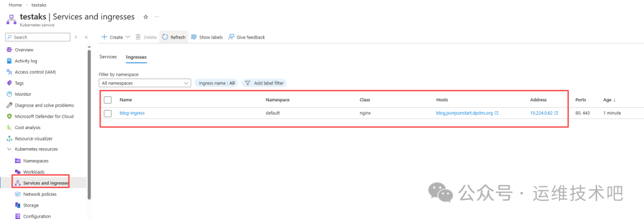This screenshot has height=219, width=644.
Task: Click the Activity log icon
Action: click(10, 61)
